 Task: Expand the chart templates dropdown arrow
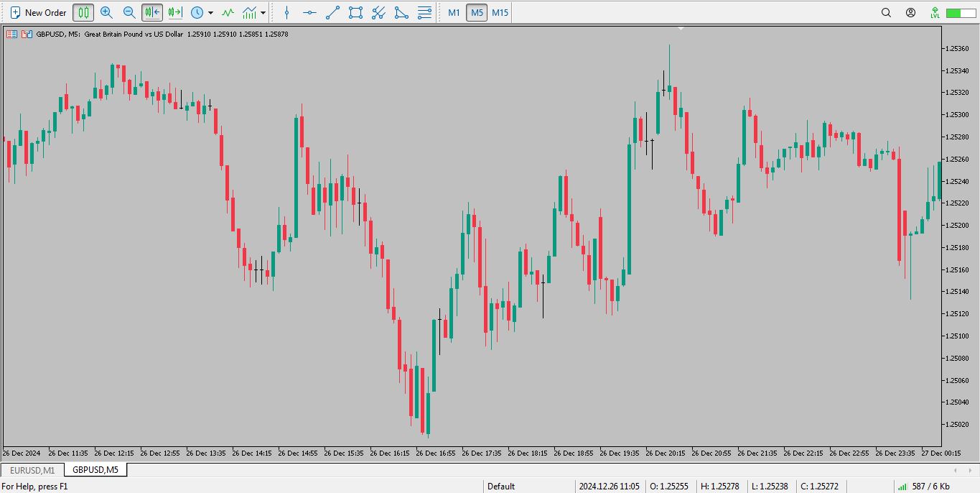pos(263,13)
